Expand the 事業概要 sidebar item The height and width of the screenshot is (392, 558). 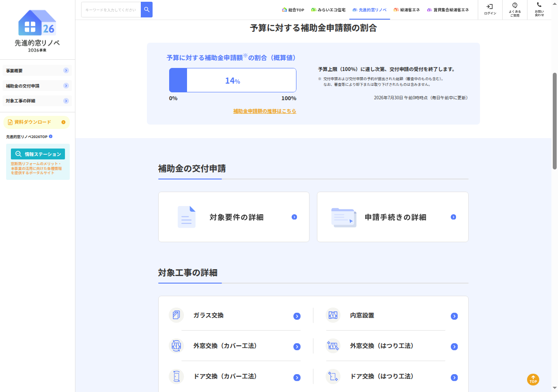coord(37,71)
